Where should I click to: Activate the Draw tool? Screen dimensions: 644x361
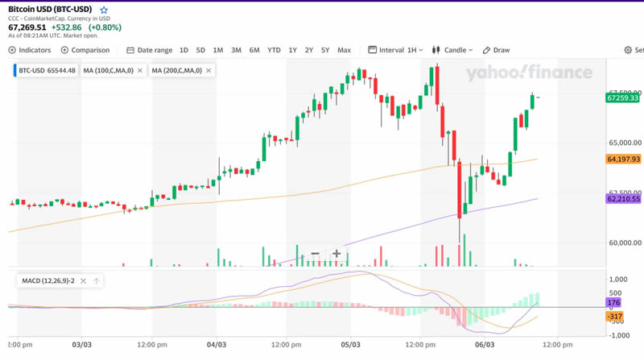pos(496,50)
